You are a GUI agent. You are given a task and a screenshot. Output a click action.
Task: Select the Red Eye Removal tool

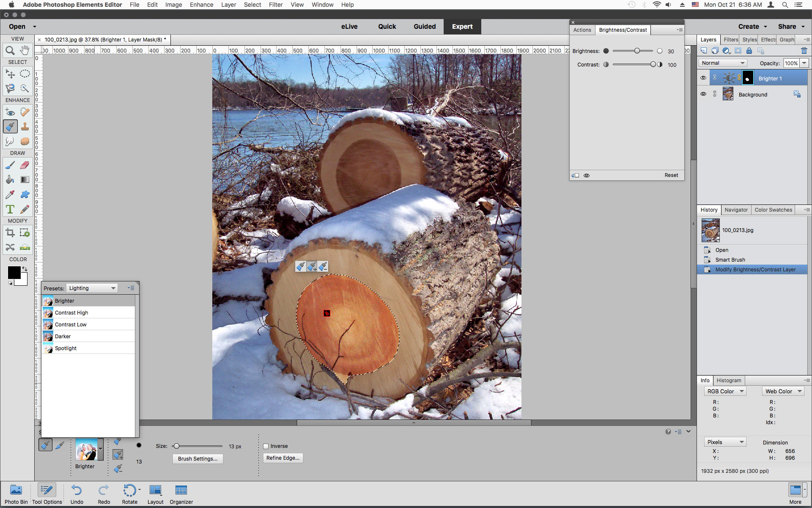[10, 112]
